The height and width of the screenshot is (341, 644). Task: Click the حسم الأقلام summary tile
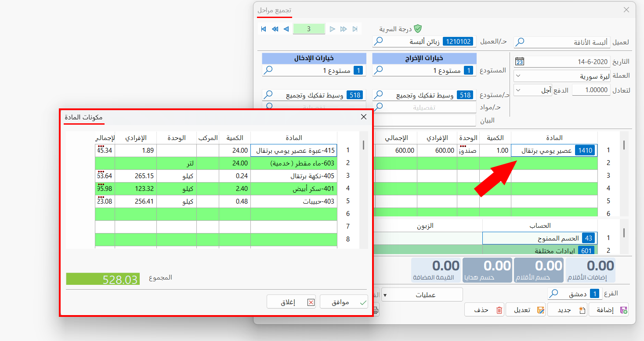point(539,270)
